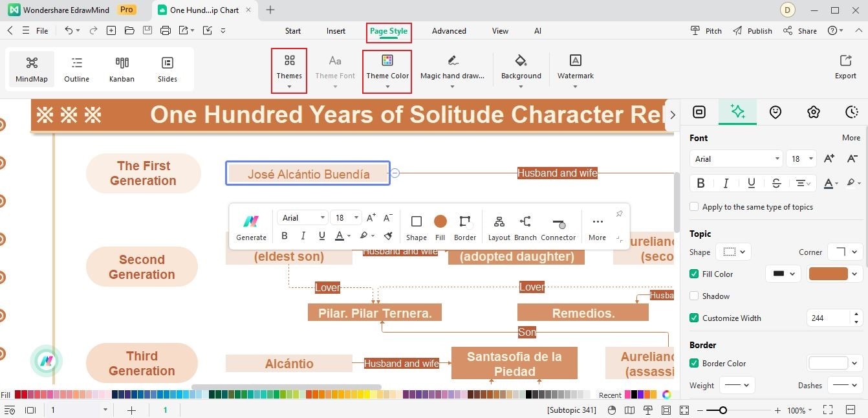Viewport: 868px width, 418px height.
Task: Click the More link in Font section
Action: click(x=851, y=138)
